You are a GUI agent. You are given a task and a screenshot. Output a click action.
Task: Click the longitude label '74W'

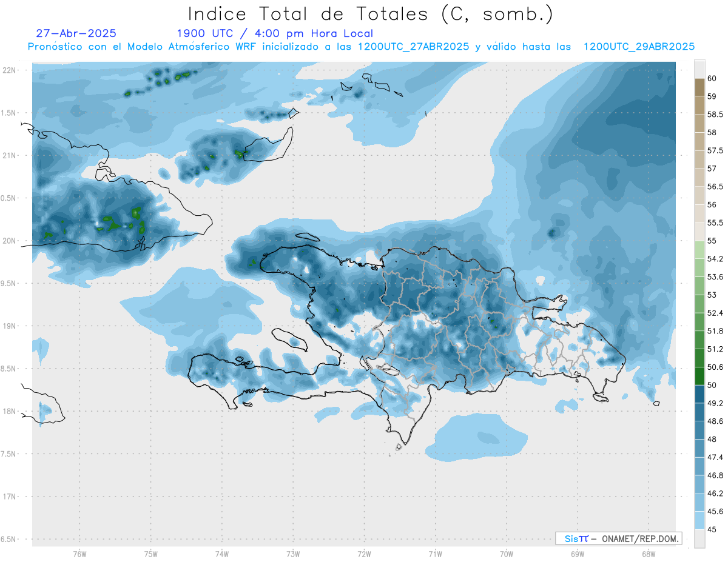pos(222,554)
